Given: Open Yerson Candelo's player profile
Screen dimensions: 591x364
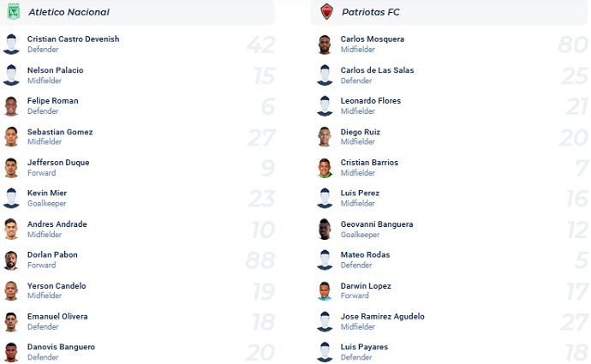Looking at the screenshot, I should (x=57, y=286).
